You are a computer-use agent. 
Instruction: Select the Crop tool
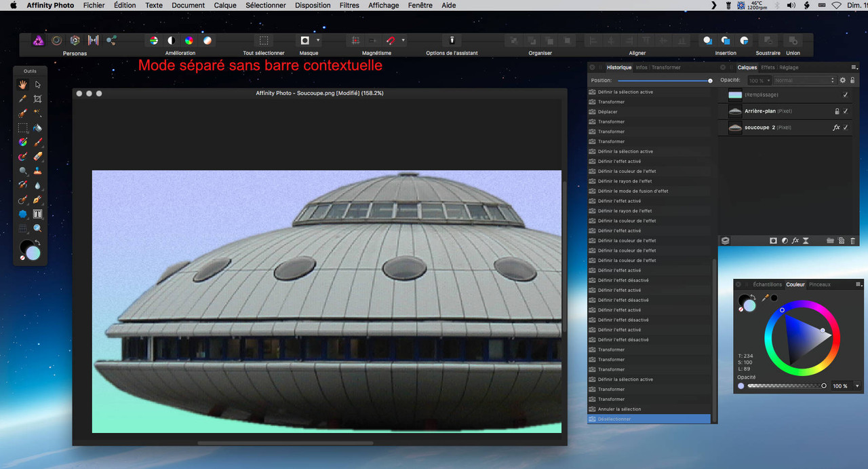coord(38,99)
